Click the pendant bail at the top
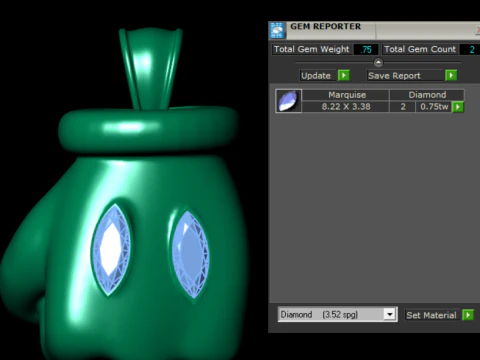The width and height of the screenshot is (480, 360). click(151, 68)
